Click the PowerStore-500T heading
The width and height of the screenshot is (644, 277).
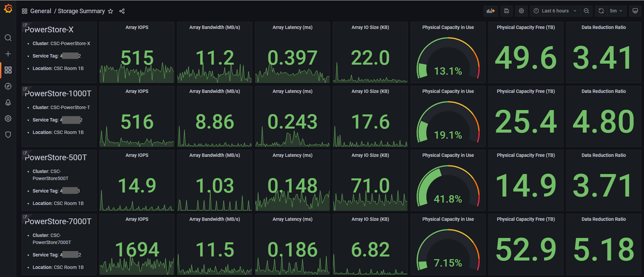pos(56,158)
